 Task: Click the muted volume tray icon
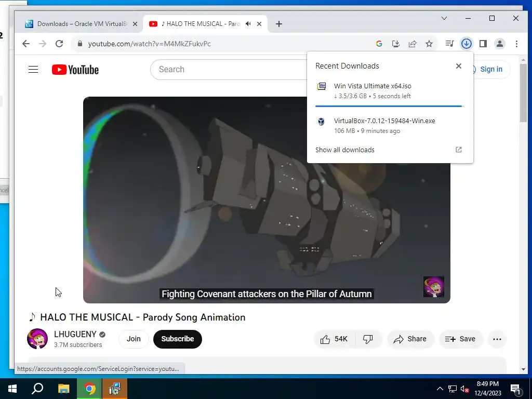pos(464,389)
